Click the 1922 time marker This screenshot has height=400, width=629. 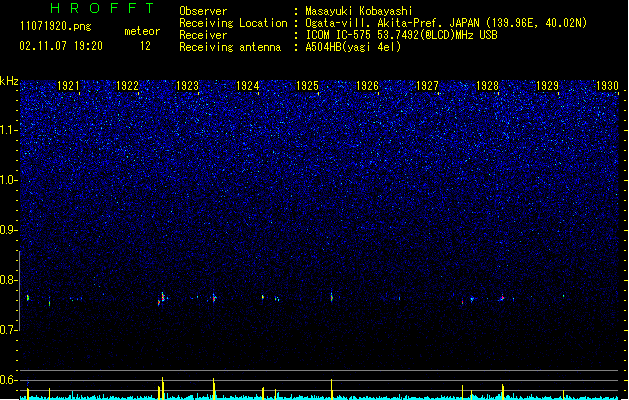click(127, 86)
